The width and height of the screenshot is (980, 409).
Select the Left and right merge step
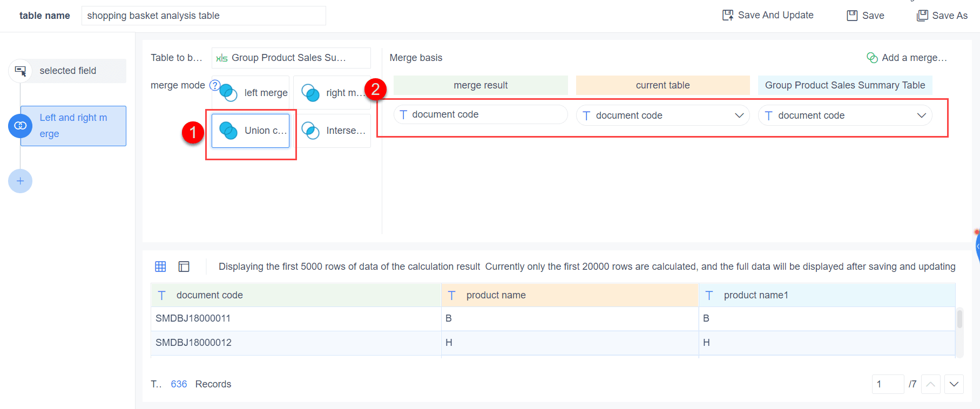click(73, 126)
